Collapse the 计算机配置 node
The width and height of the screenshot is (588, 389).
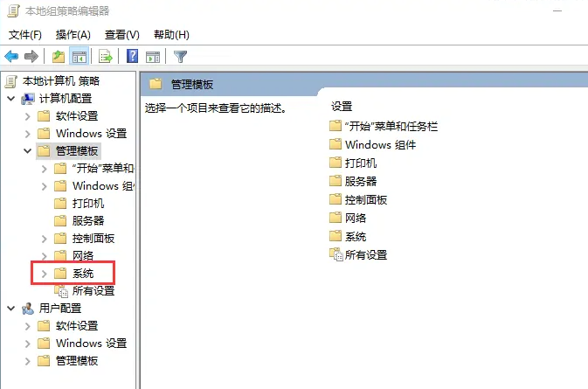pyautogui.click(x=10, y=99)
